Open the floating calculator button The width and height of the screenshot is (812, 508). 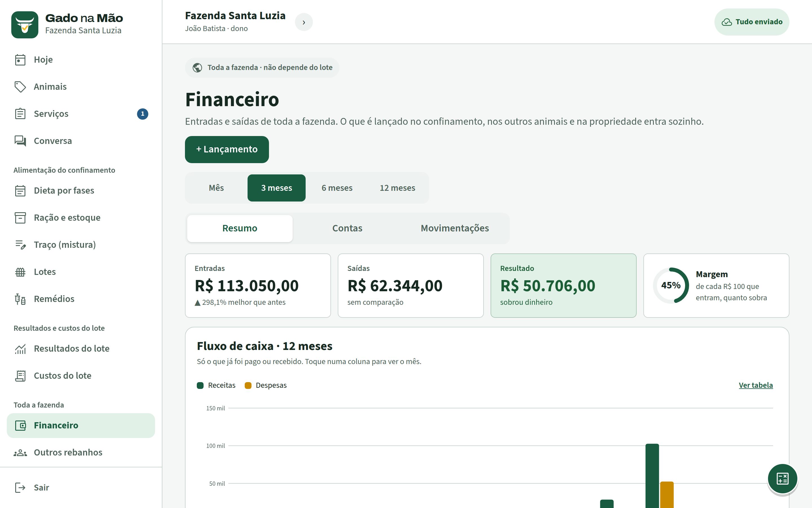[x=782, y=478]
